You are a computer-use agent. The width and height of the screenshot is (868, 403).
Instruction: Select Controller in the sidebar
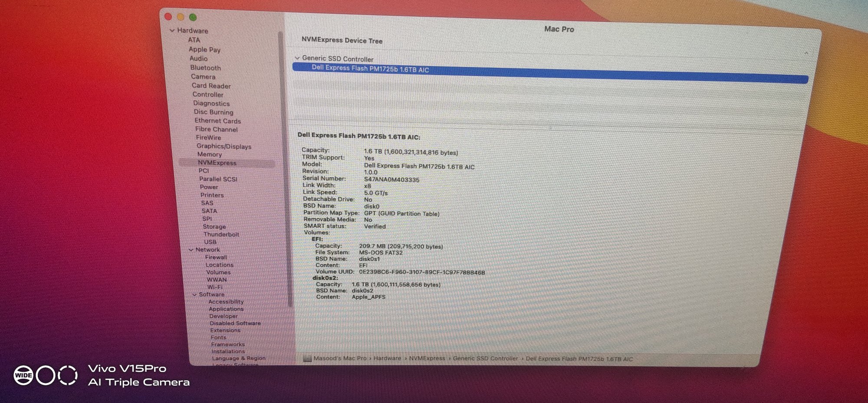point(208,95)
